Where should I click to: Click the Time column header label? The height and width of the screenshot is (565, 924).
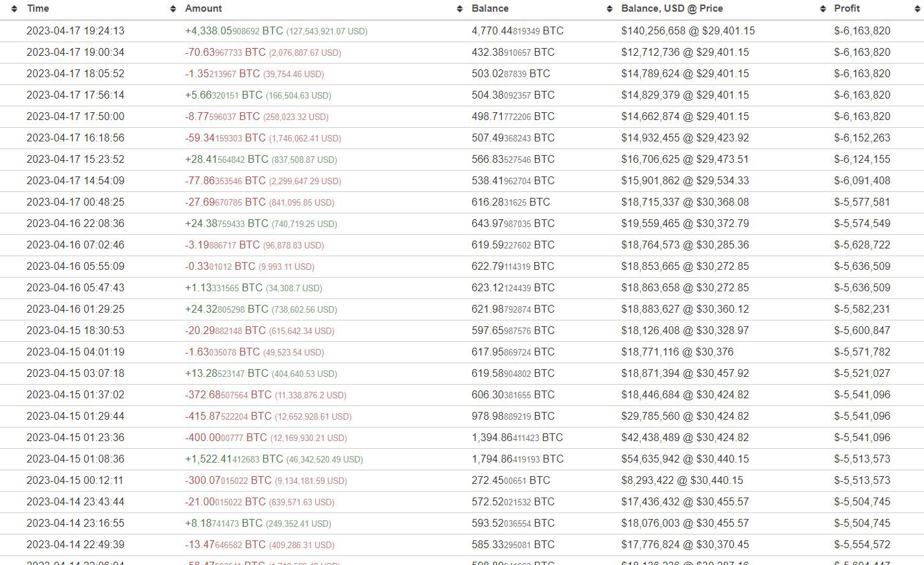point(38,8)
